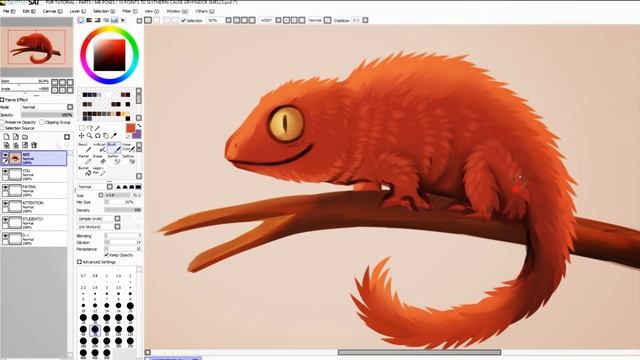Toggle the Selection checkbox in top toolbar

point(183,20)
